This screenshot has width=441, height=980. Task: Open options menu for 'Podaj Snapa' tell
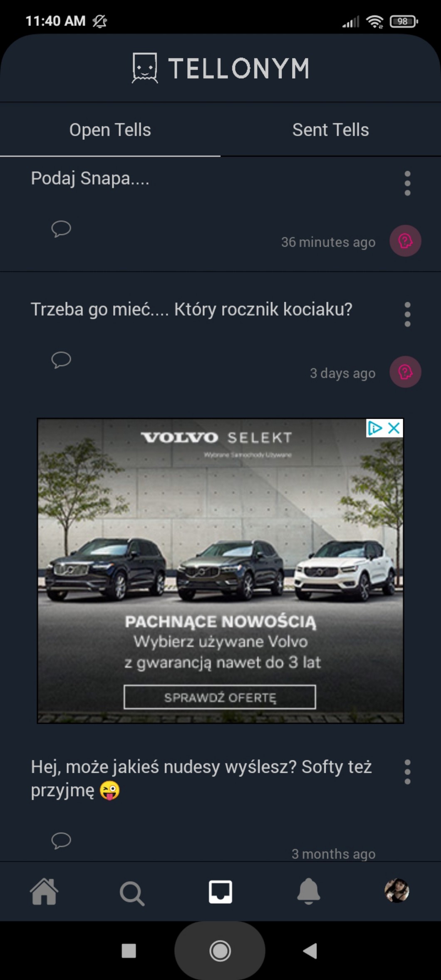click(x=407, y=184)
